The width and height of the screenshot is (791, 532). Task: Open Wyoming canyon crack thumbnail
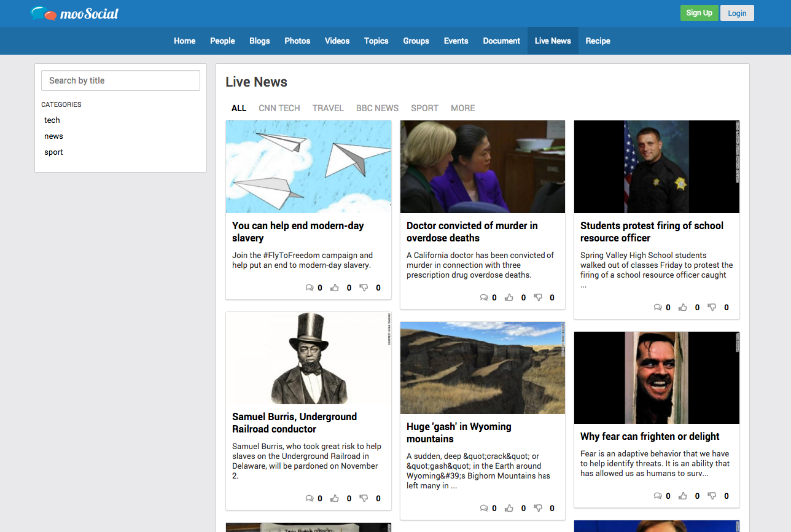pyautogui.click(x=483, y=368)
